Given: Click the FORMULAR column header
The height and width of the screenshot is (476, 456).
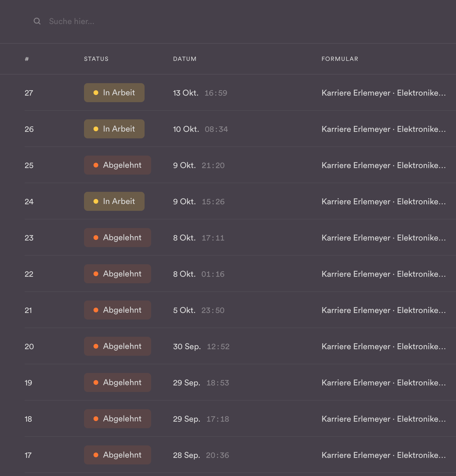Looking at the screenshot, I should 340,59.
